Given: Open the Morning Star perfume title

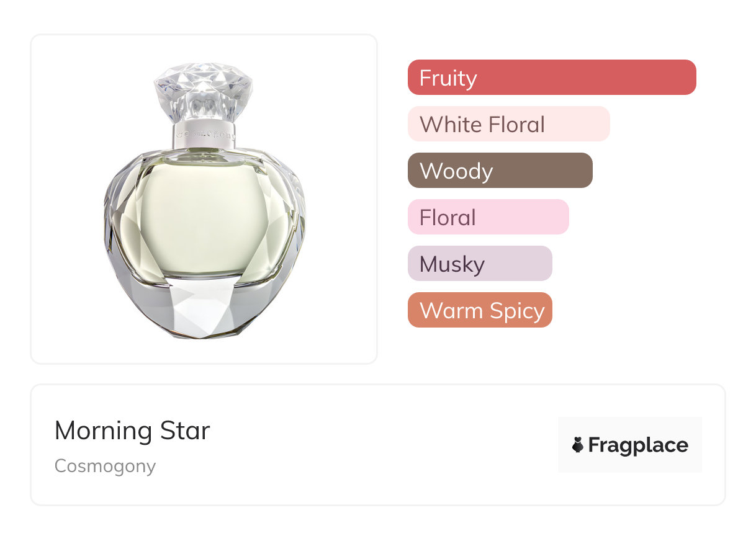Looking at the screenshot, I should click(x=132, y=431).
